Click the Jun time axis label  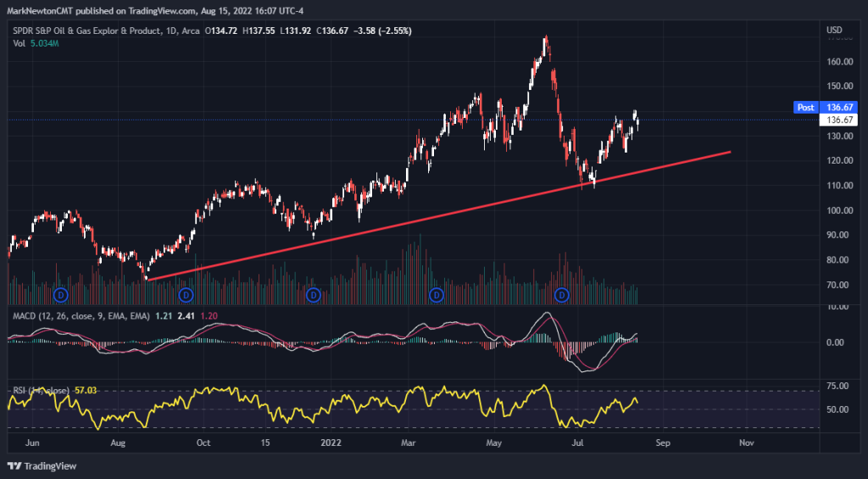coord(33,443)
